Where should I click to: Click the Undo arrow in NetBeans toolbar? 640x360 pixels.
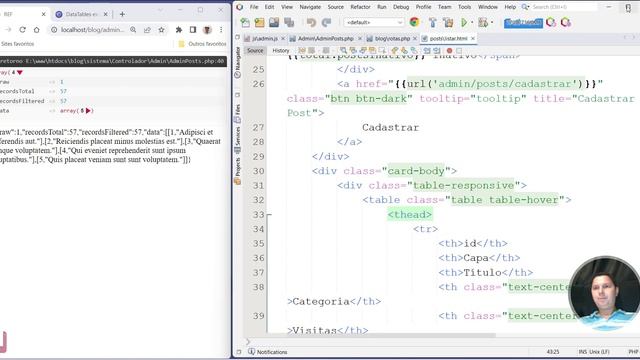coord(311,22)
